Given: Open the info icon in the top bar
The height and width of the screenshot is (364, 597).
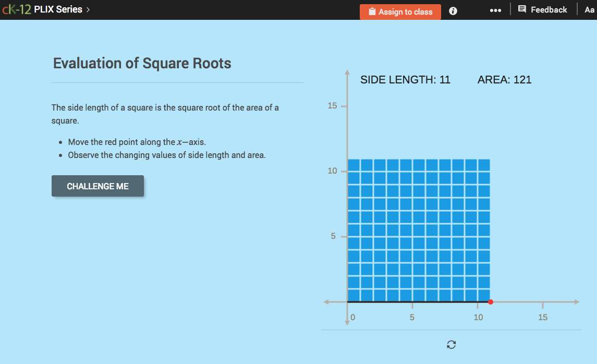Looking at the screenshot, I should point(453,9).
